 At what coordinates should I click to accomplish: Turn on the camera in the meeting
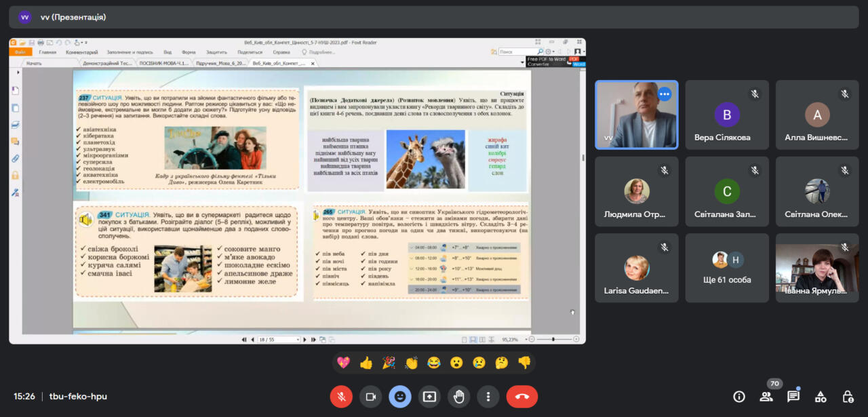(x=370, y=397)
